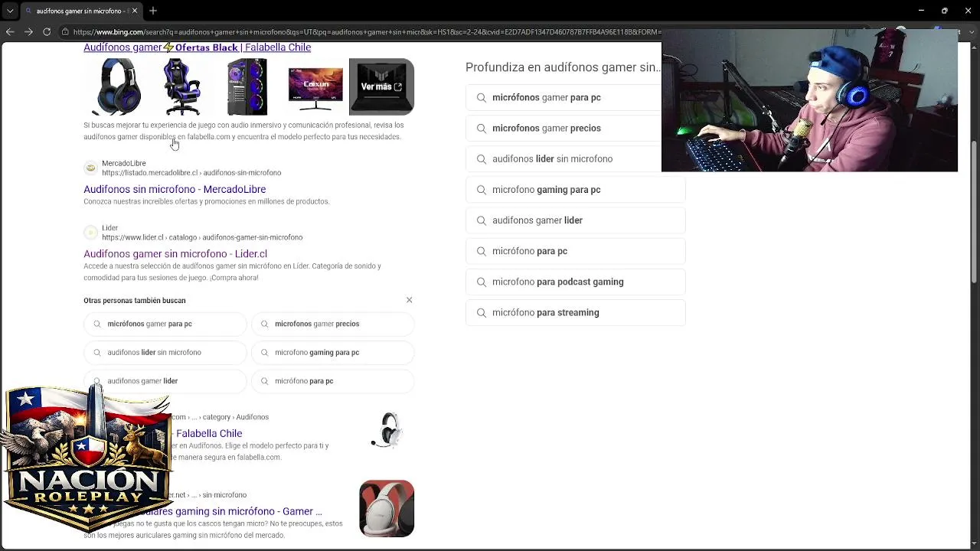Search 'audifonos gamer lider' from the 'Otras personas también buscan' box
Image resolution: width=980 pixels, height=551 pixels.
click(x=165, y=381)
